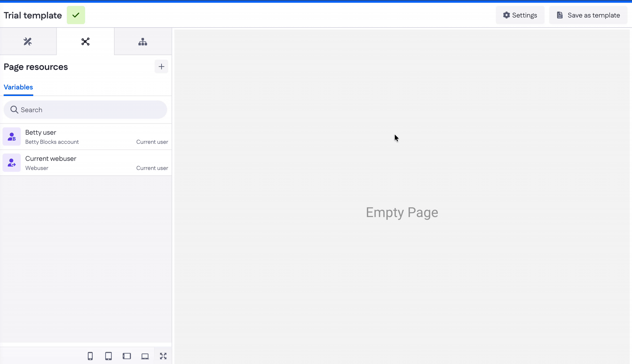632x364 pixels.
Task: Select the page resources network icon tab
Action: (x=85, y=41)
